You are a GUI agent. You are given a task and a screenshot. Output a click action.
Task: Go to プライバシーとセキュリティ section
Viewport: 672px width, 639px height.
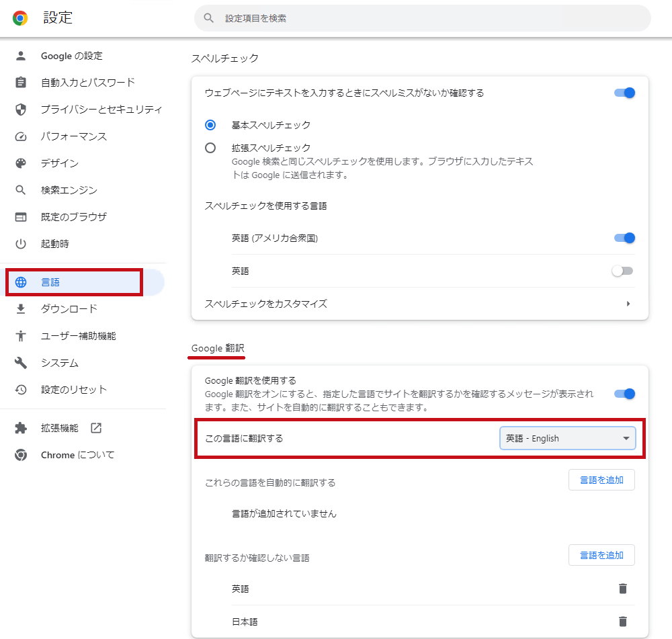click(x=101, y=110)
